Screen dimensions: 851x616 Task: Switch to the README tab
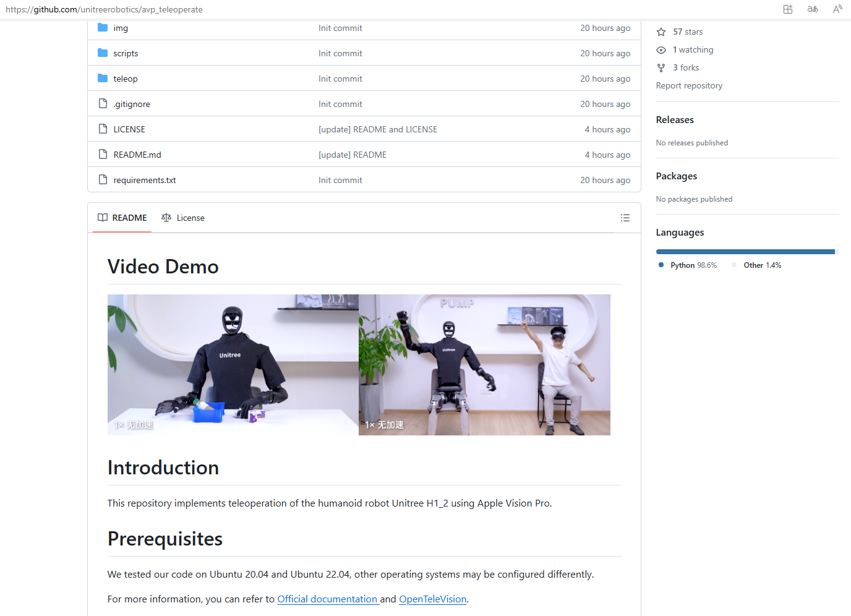pos(122,218)
